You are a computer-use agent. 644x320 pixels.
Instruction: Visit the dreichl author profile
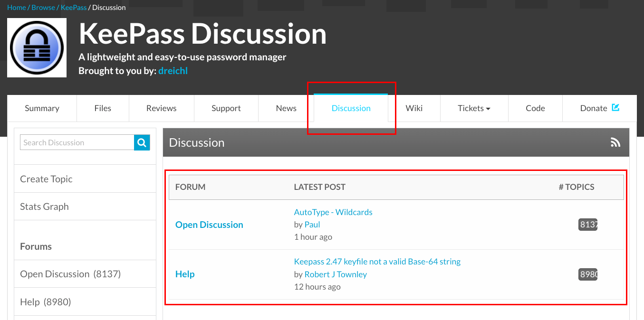click(x=173, y=71)
